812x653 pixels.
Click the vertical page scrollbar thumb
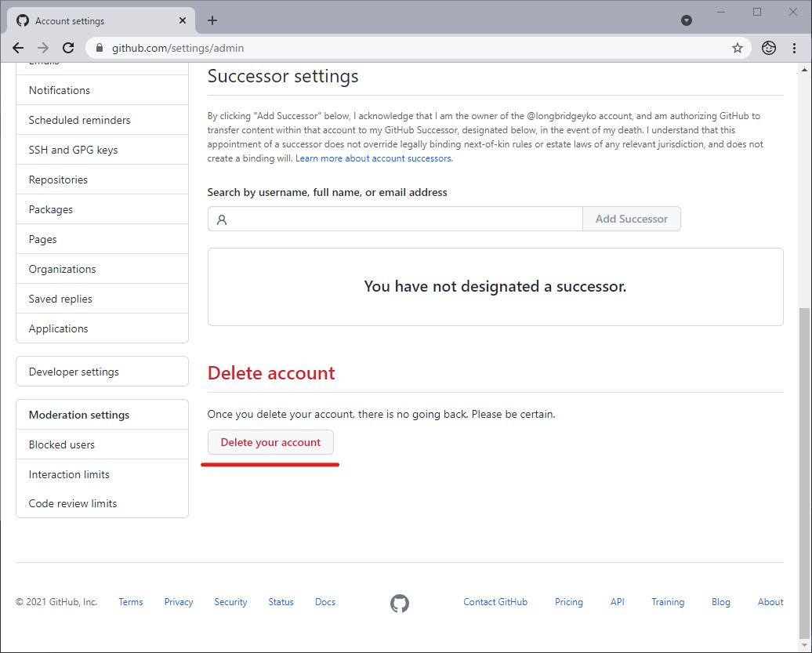[804, 473]
